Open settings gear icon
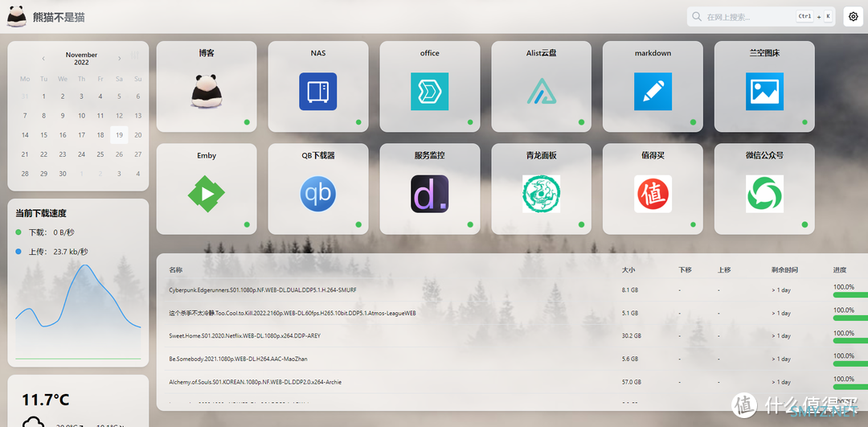868x427 pixels. (x=853, y=17)
